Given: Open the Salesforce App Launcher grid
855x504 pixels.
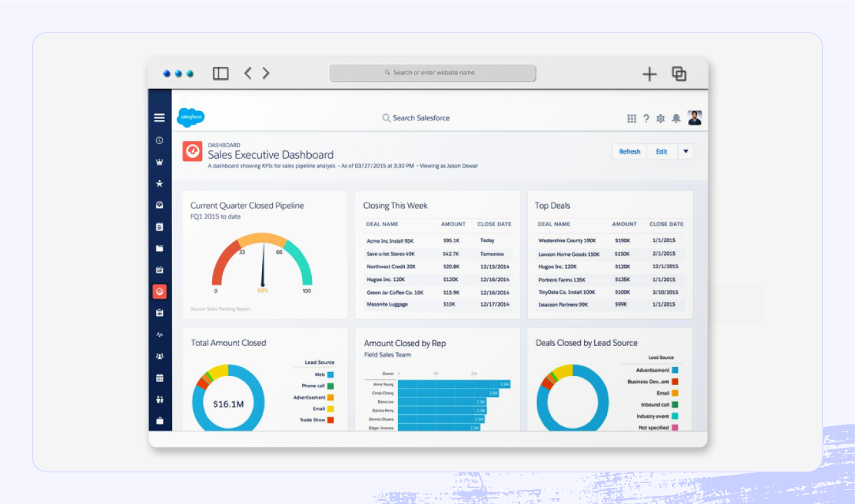Looking at the screenshot, I should coord(631,118).
